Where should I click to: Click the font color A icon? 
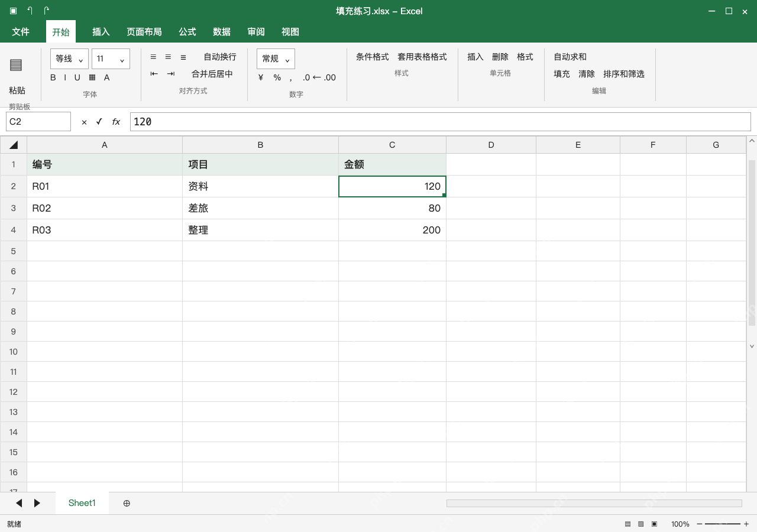coord(106,77)
